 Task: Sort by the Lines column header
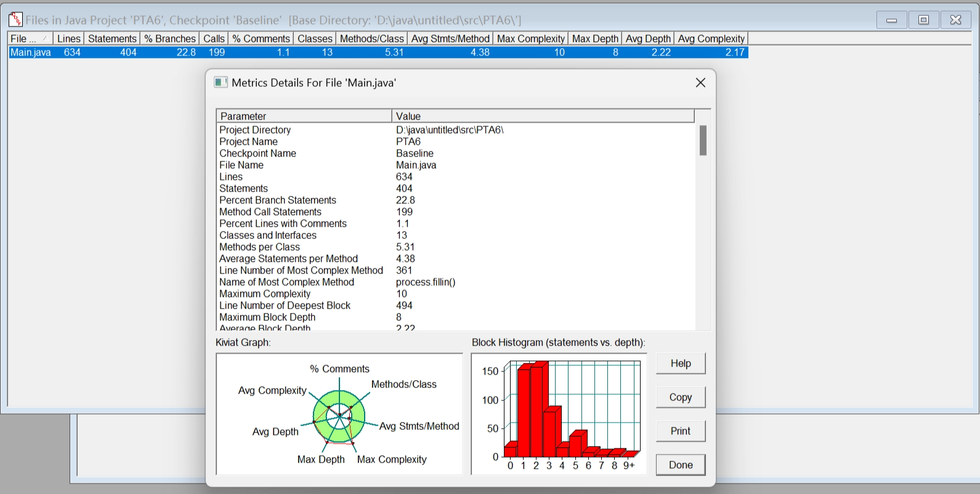[x=68, y=38]
